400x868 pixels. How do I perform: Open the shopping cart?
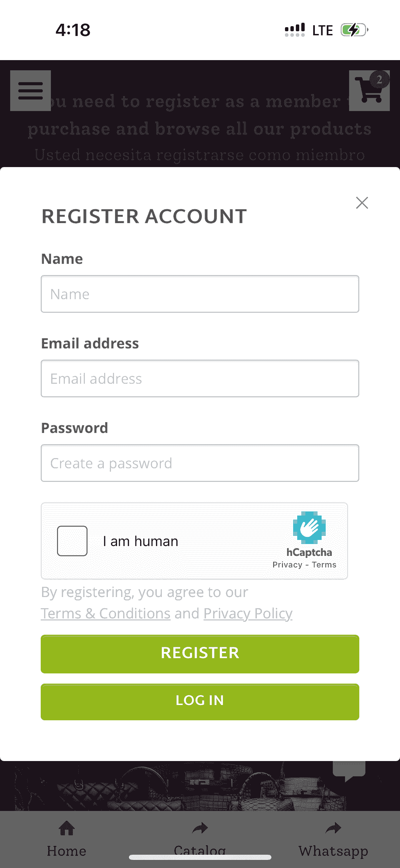[x=369, y=91]
